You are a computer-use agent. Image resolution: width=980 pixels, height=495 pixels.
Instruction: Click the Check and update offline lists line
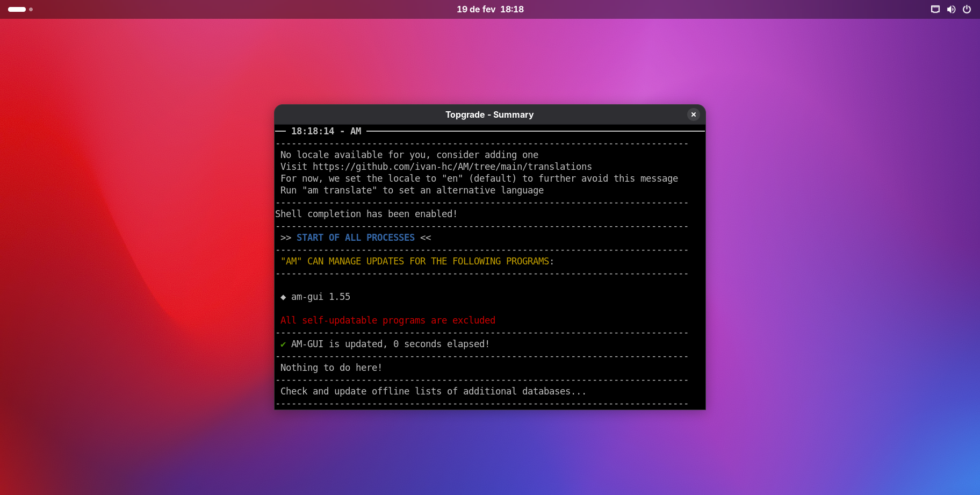(433, 391)
